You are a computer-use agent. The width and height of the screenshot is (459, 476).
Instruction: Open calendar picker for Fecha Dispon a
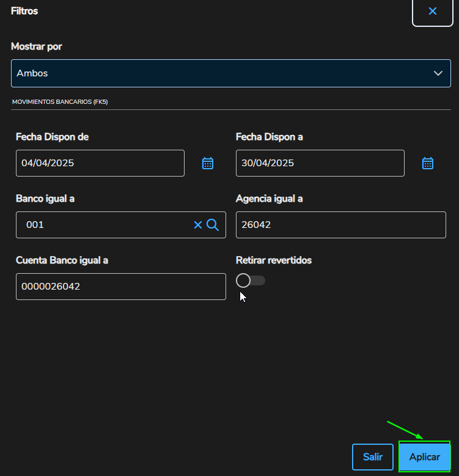click(x=428, y=163)
